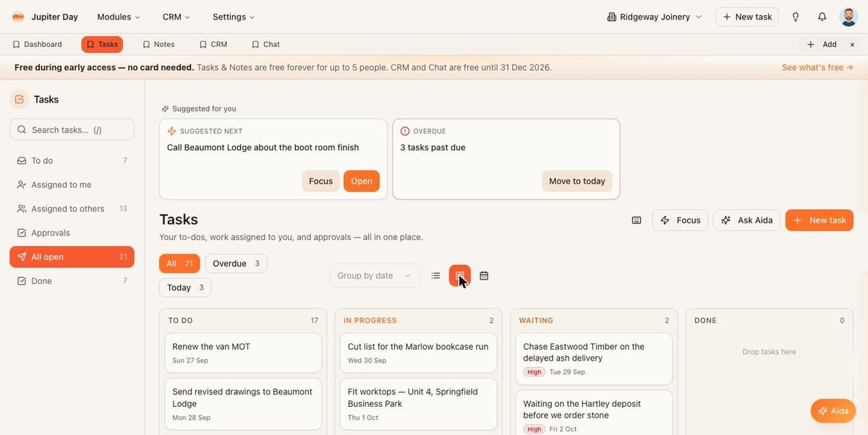Open the Modules dropdown menu
This screenshot has width=868, height=435.
tap(119, 17)
